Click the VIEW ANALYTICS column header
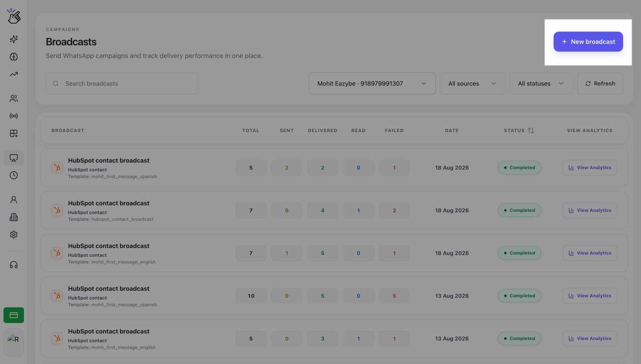 click(590, 130)
